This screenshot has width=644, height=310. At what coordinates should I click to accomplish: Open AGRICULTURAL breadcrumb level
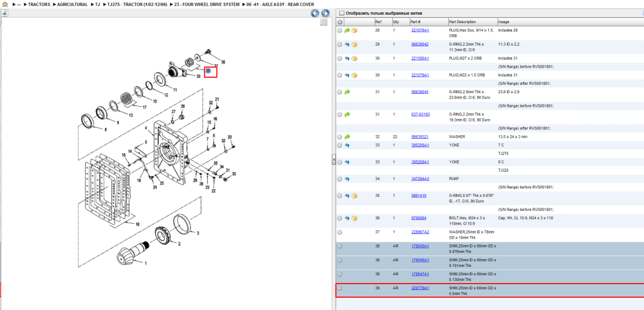[x=71, y=5]
